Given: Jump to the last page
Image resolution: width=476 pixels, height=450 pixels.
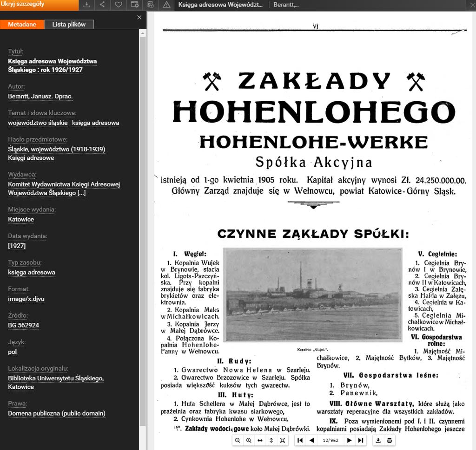Looking at the screenshot, I should pyautogui.click(x=361, y=440).
